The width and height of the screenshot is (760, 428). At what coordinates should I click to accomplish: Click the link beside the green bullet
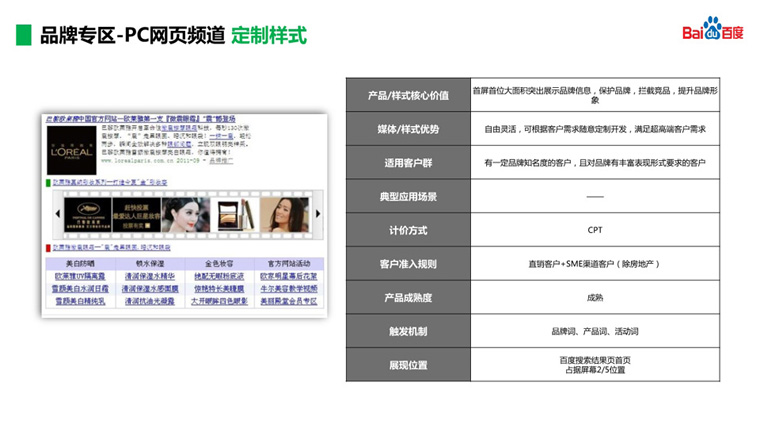pyautogui.click(x=110, y=183)
